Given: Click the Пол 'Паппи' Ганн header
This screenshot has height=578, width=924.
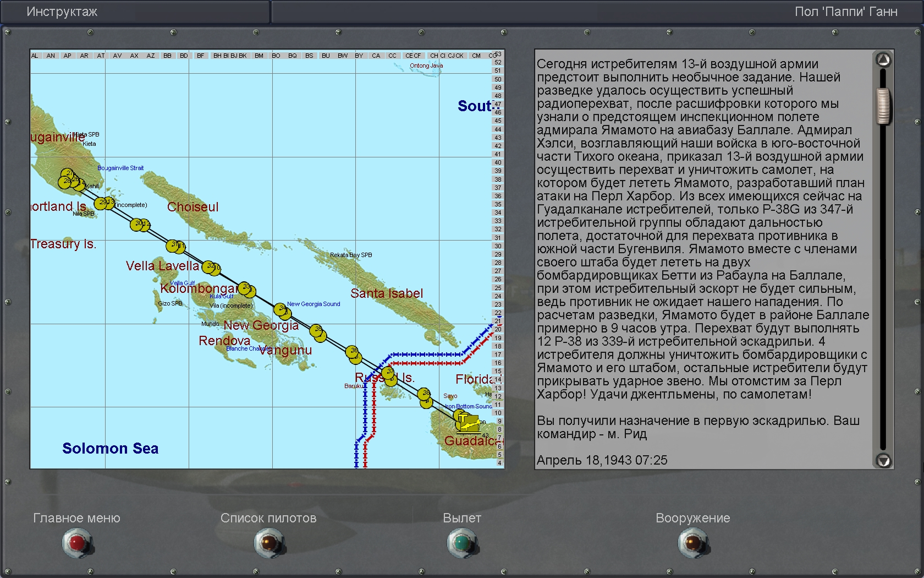Looking at the screenshot, I should (845, 12).
